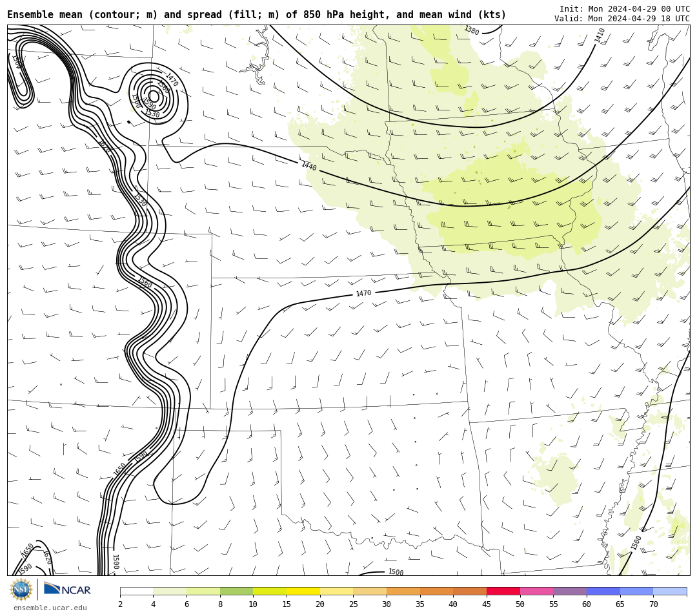
Task: Click the periwinkle 65–70 colorbar segment
Action: pos(636,591)
